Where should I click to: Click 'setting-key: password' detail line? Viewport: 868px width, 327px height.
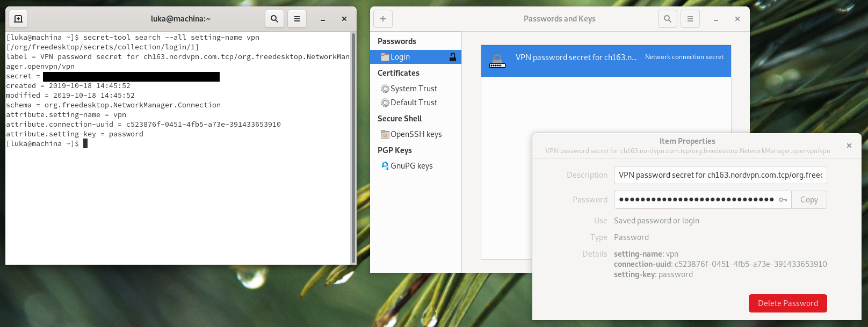653,274
